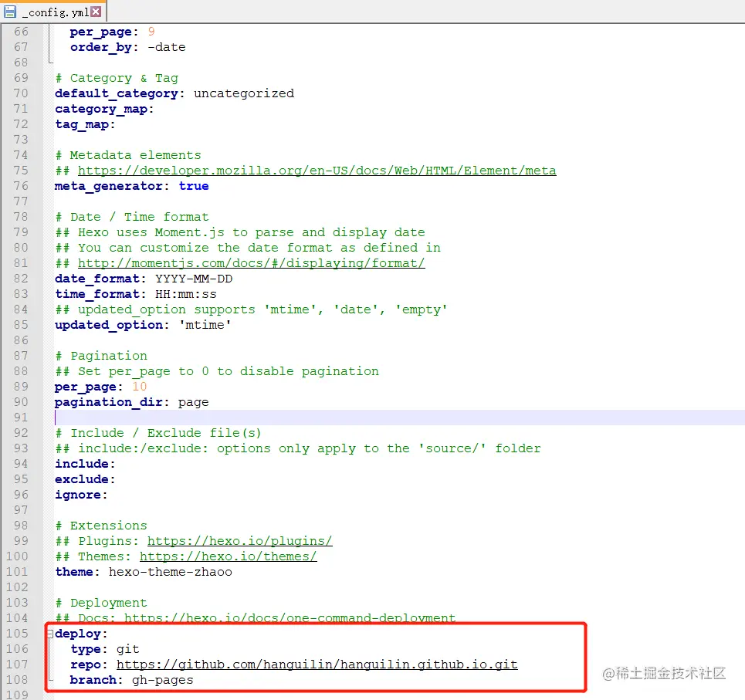Select the _config.yml tab

pyautogui.click(x=54, y=12)
